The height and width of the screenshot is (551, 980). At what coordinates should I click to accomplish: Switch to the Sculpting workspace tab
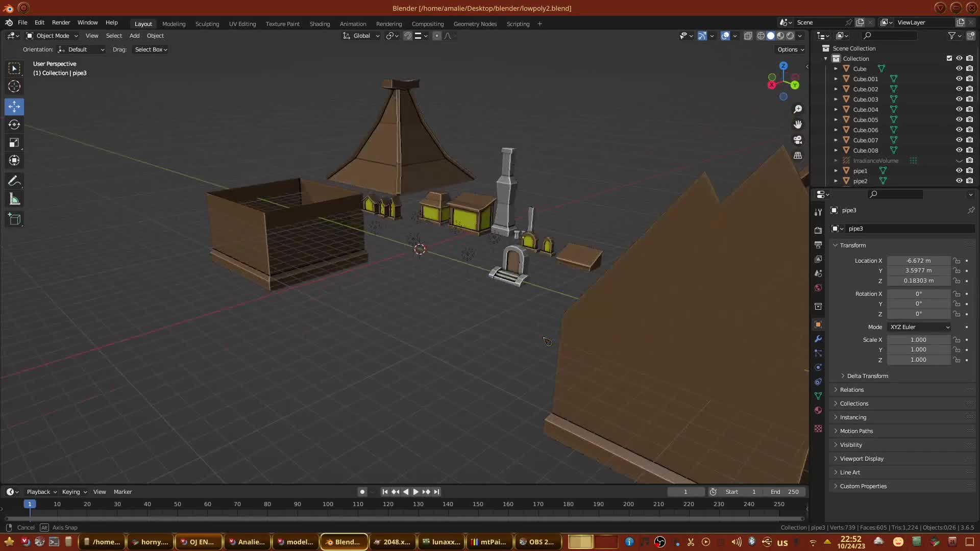coord(207,24)
